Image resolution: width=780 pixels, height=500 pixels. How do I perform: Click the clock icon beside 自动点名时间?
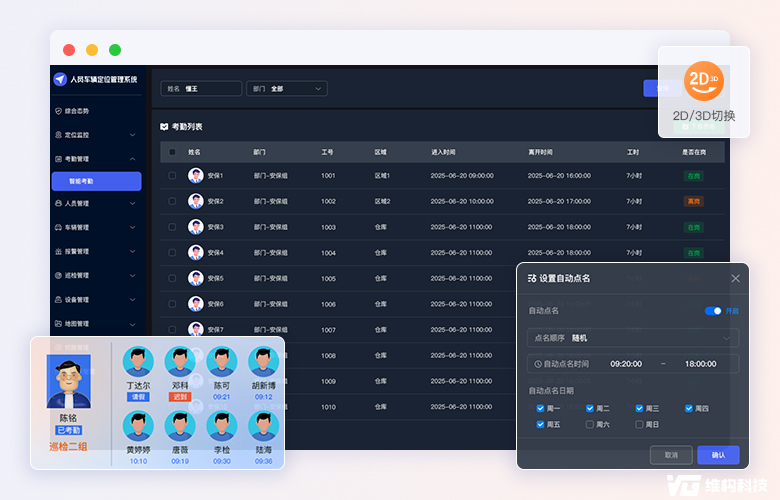538,364
